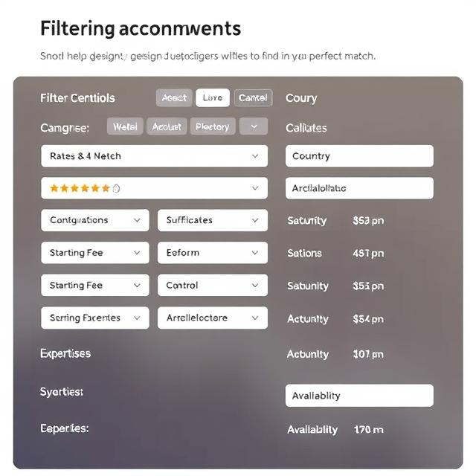Screen dimensions: 476x476
Task: Expand the category chevron dropdown button
Action: tap(254, 126)
